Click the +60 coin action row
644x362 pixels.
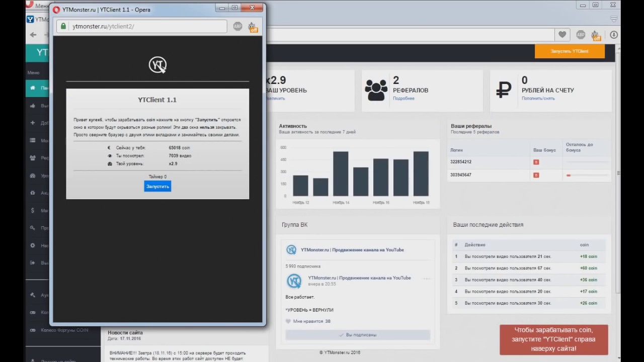tap(528, 268)
